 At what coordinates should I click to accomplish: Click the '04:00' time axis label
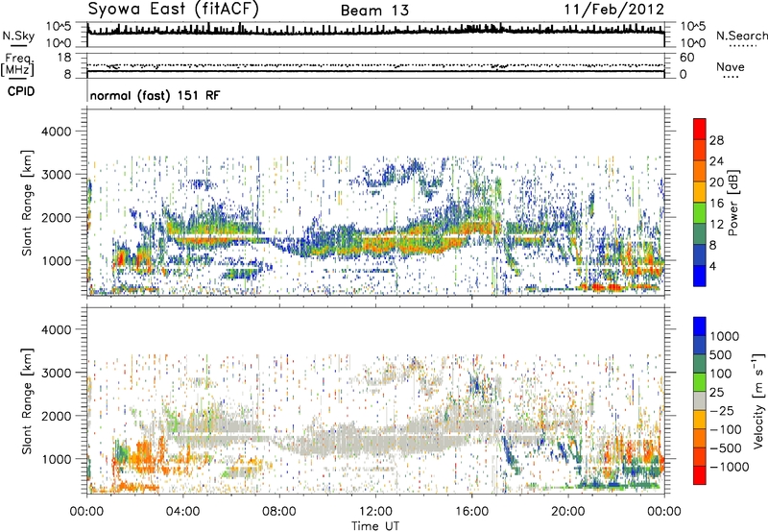coord(183,512)
